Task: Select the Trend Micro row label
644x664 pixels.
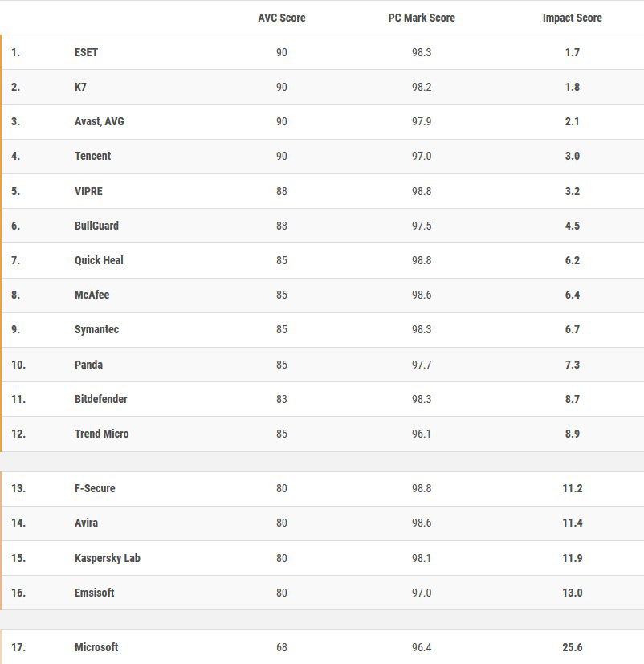Action: point(102,434)
